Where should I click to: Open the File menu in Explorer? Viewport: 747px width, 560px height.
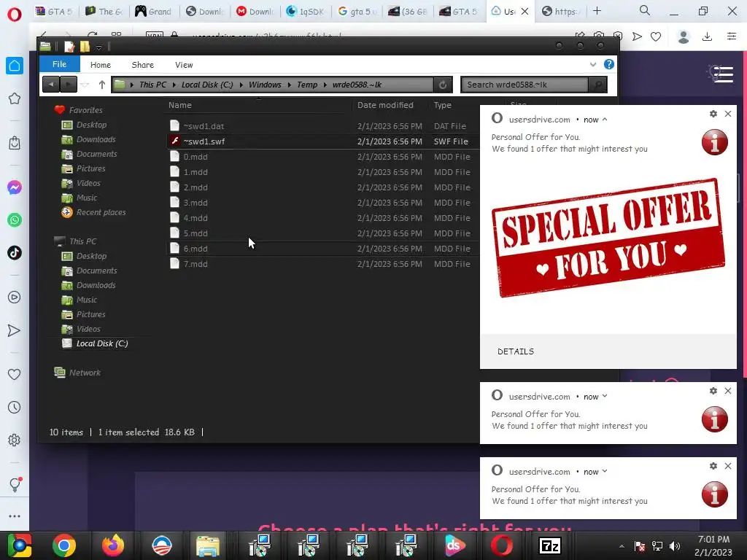(60, 64)
